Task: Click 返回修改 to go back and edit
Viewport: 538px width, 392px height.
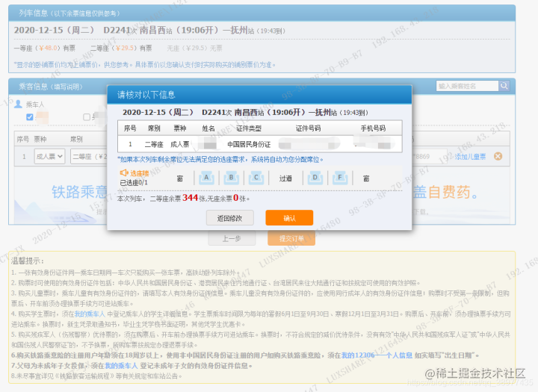Action: click(230, 218)
